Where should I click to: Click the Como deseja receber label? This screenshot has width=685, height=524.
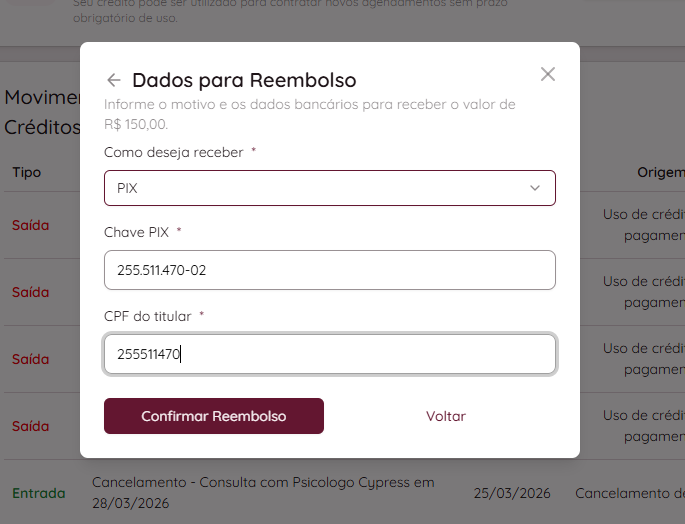point(174,152)
